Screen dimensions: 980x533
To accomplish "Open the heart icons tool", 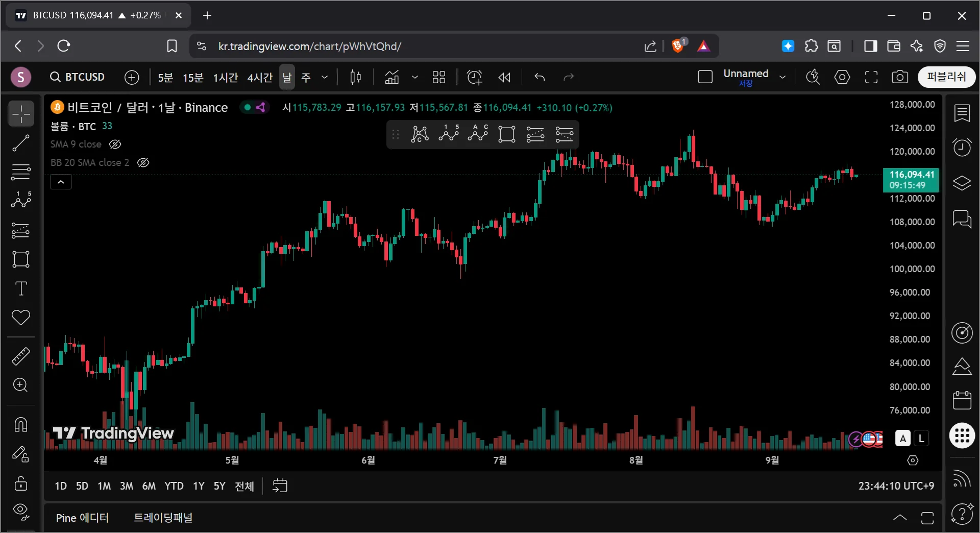I will tap(21, 318).
